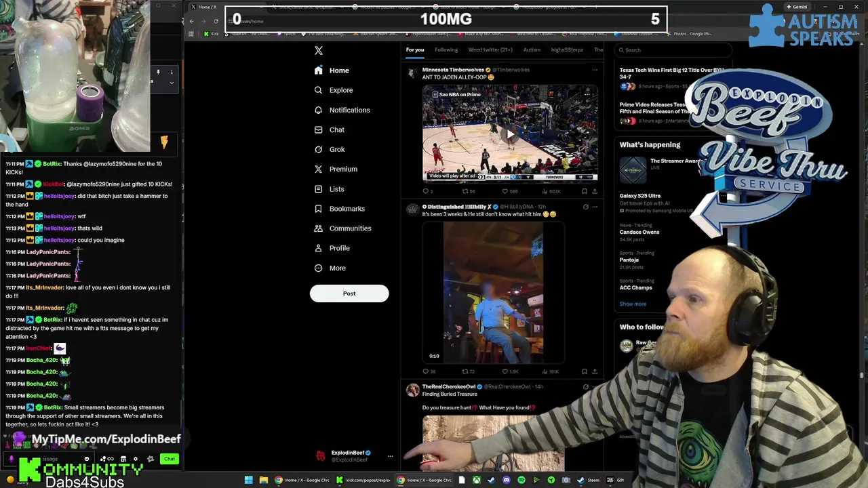Open Explore in the X sidebar
This screenshot has height=488, width=868.
(334, 90)
